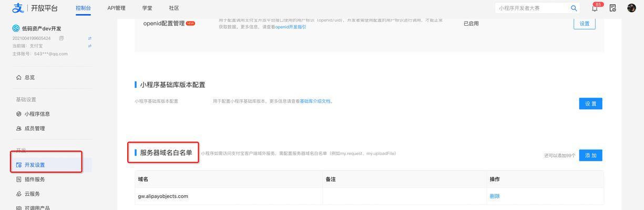Copy the app ID 2021004199605424
This screenshot has width=644, height=210.
[62, 38]
